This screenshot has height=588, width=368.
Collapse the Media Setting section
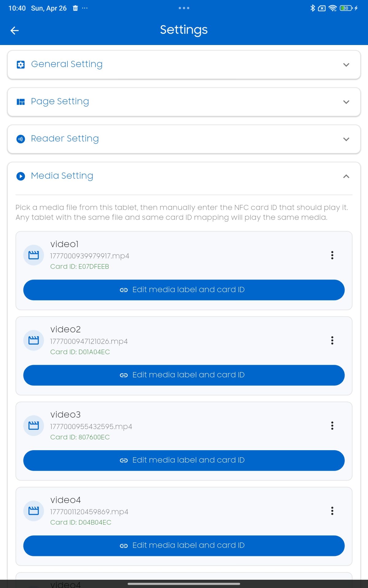click(346, 176)
